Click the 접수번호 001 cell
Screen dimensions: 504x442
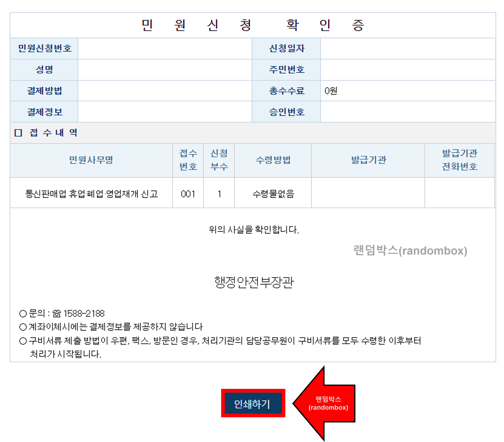tap(188, 194)
